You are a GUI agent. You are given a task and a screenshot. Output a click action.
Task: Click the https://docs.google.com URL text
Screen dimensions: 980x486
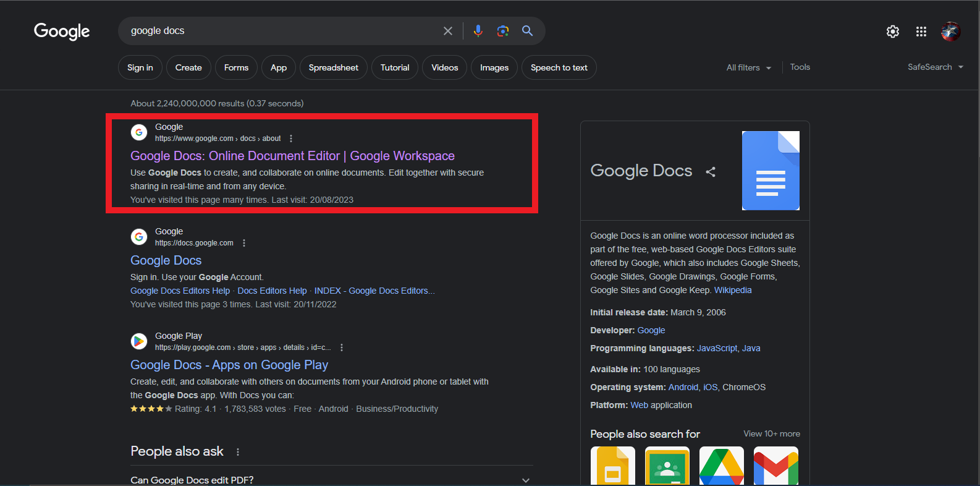194,243
